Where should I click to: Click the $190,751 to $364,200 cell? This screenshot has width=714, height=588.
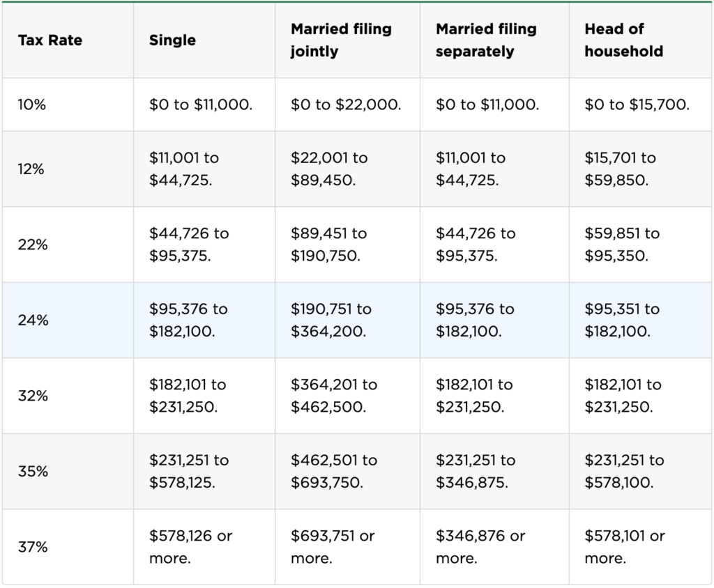(331, 320)
